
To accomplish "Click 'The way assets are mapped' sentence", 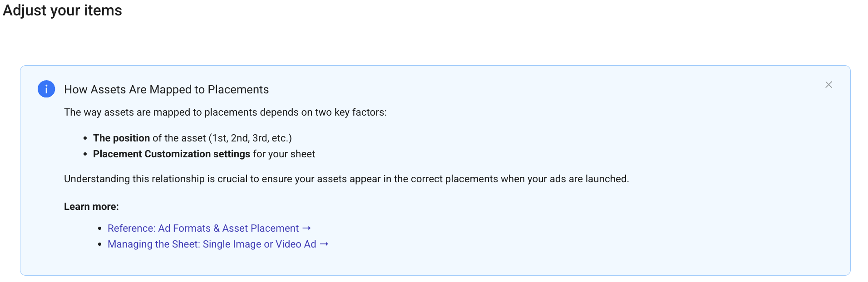I will 225,112.
